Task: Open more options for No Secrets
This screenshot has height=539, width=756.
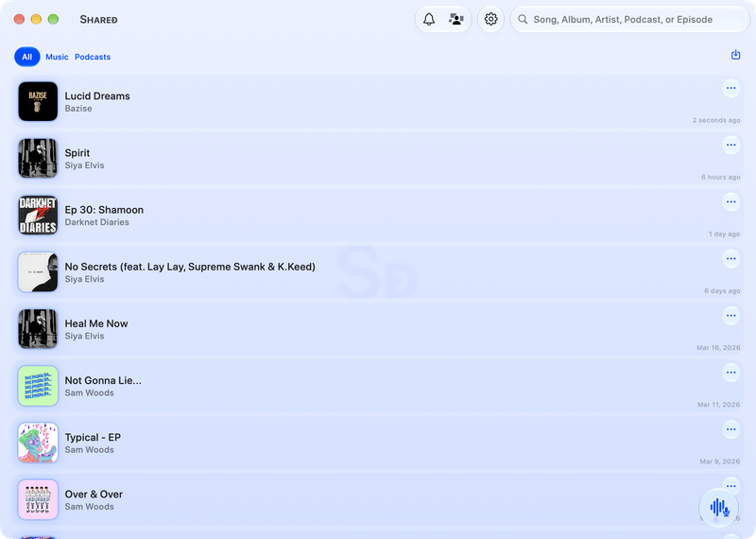Action: pyautogui.click(x=730, y=259)
